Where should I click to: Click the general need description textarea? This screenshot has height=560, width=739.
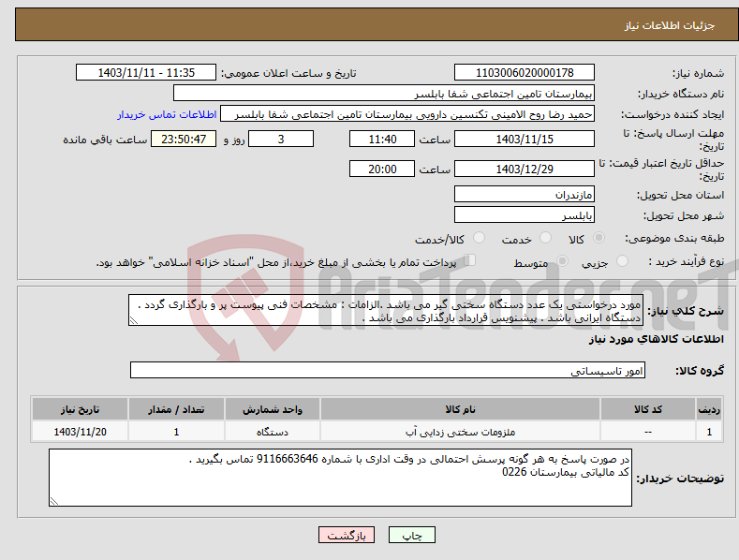386,310
